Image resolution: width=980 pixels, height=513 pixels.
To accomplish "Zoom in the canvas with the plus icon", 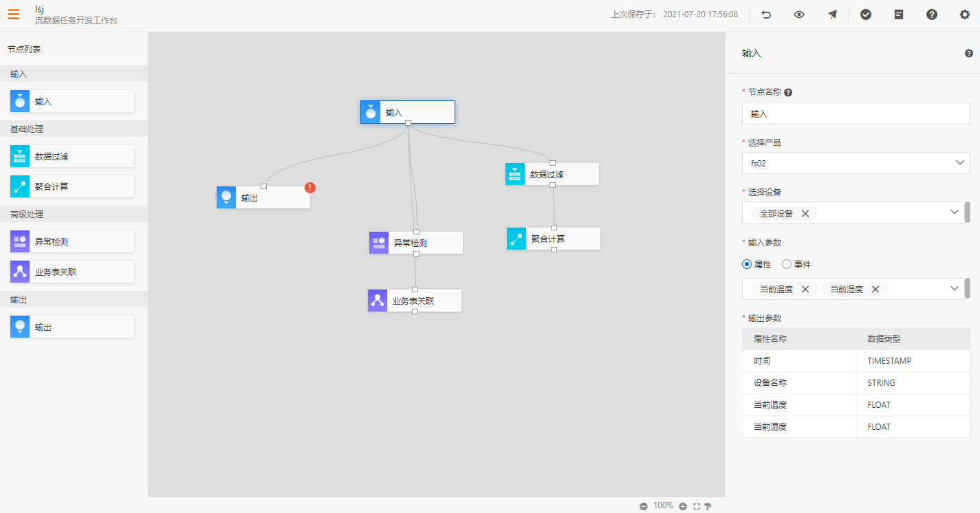I will coord(683,506).
